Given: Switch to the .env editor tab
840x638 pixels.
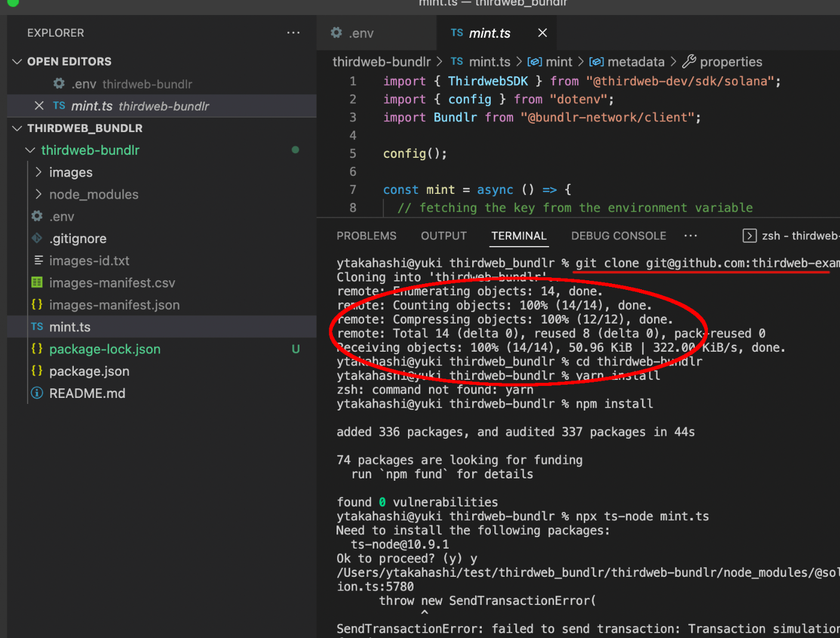Looking at the screenshot, I should tap(376, 33).
